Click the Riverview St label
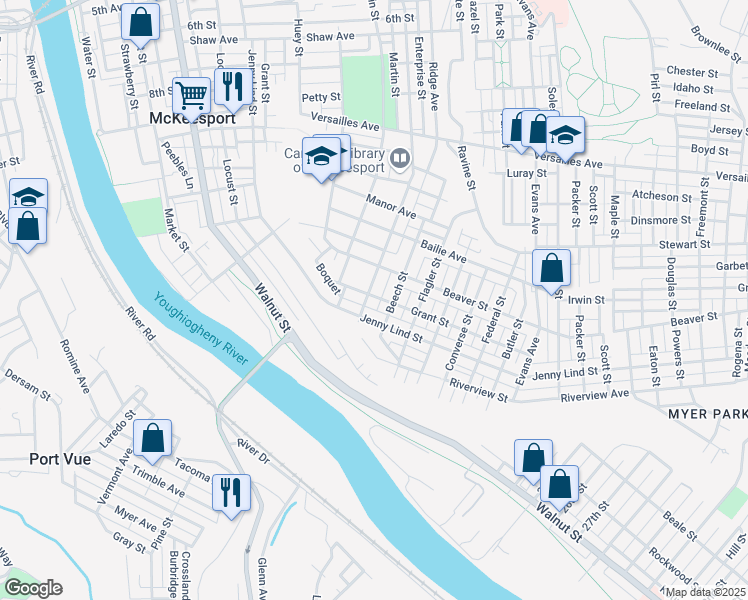This screenshot has width=748, height=600. pyautogui.click(x=479, y=391)
